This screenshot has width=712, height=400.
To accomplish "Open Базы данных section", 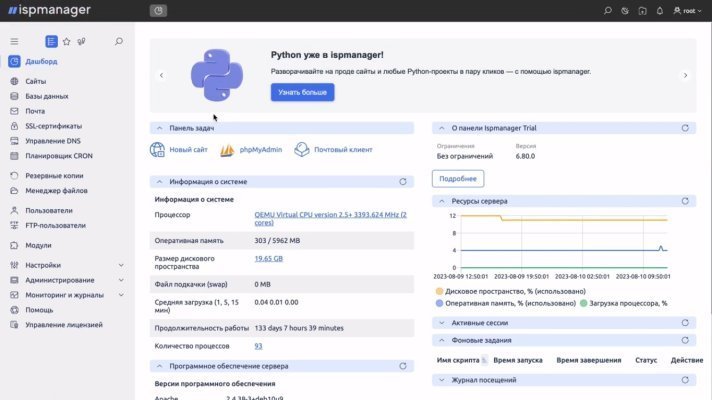I will 47,96.
